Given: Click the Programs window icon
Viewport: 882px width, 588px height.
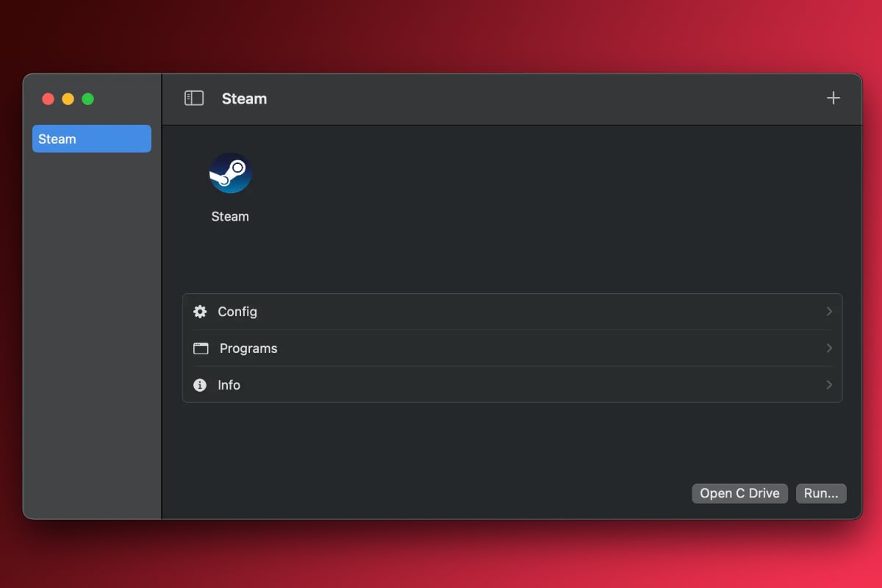Looking at the screenshot, I should point(201,348).
